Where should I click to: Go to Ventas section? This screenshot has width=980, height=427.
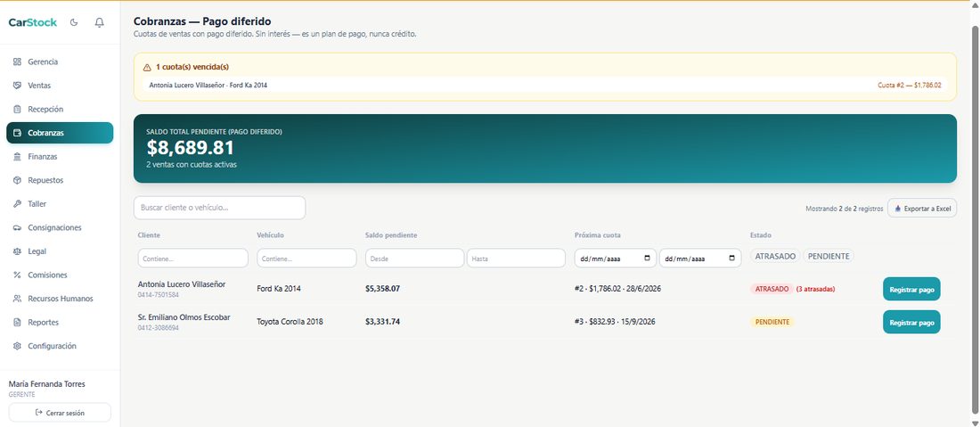pos(60,86)
